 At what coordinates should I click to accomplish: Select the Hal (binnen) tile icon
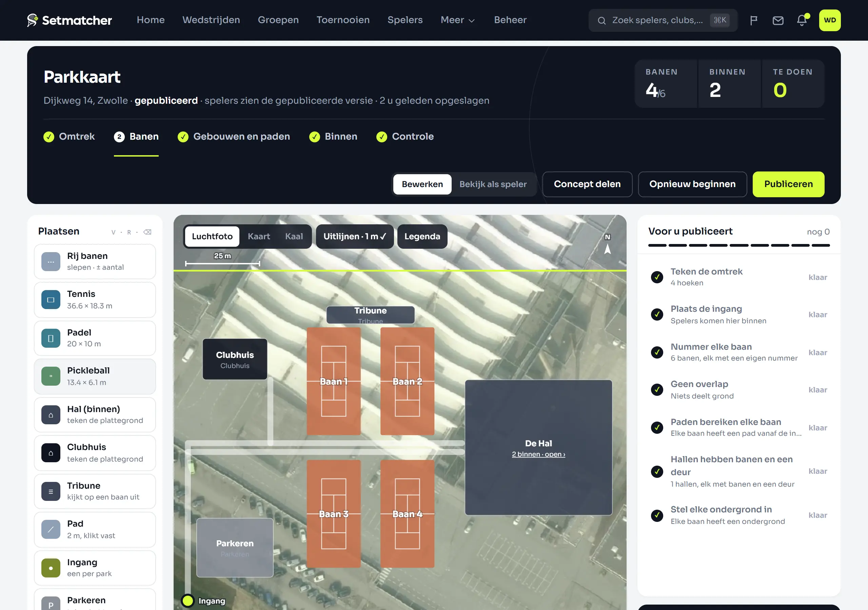click(x=51, y=414)
